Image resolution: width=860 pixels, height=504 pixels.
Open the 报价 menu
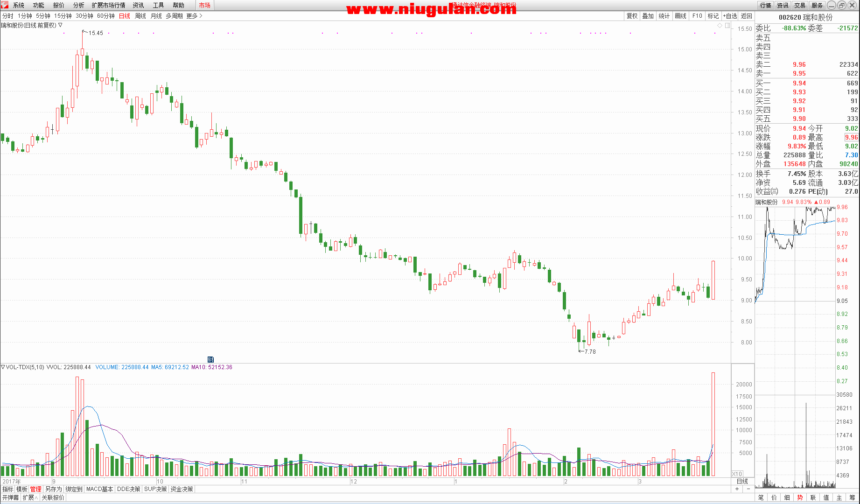pos(59,5)
